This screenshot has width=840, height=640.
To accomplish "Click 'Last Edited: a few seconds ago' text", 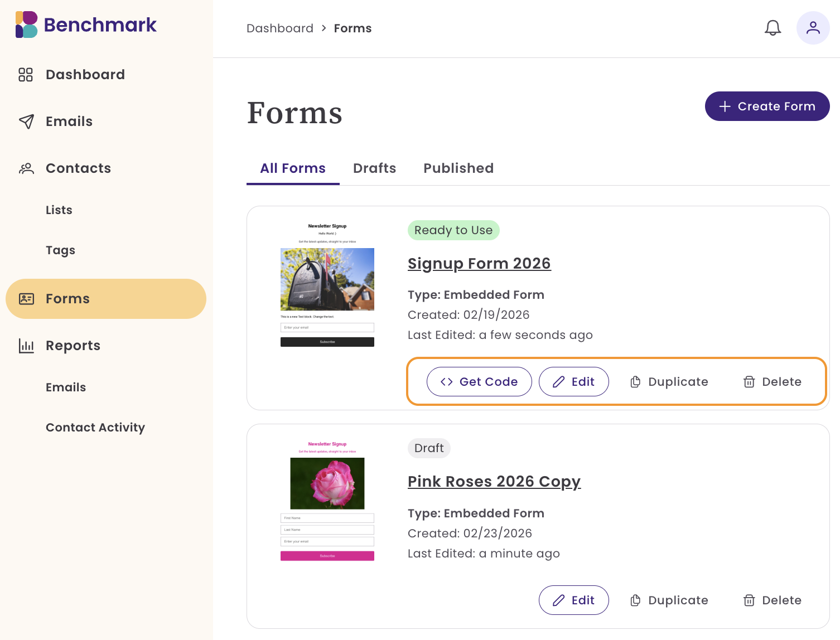I will (500, 335).
